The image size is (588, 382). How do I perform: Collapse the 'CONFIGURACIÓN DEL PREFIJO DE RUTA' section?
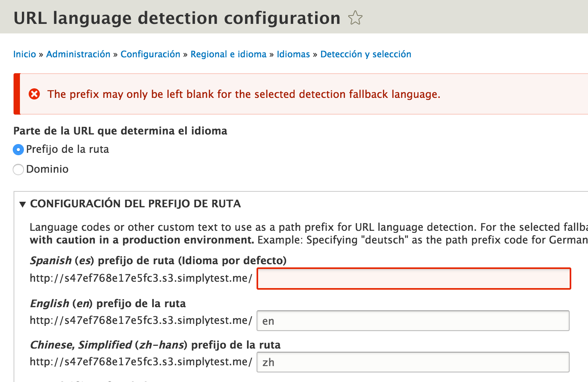click(135, 203)
